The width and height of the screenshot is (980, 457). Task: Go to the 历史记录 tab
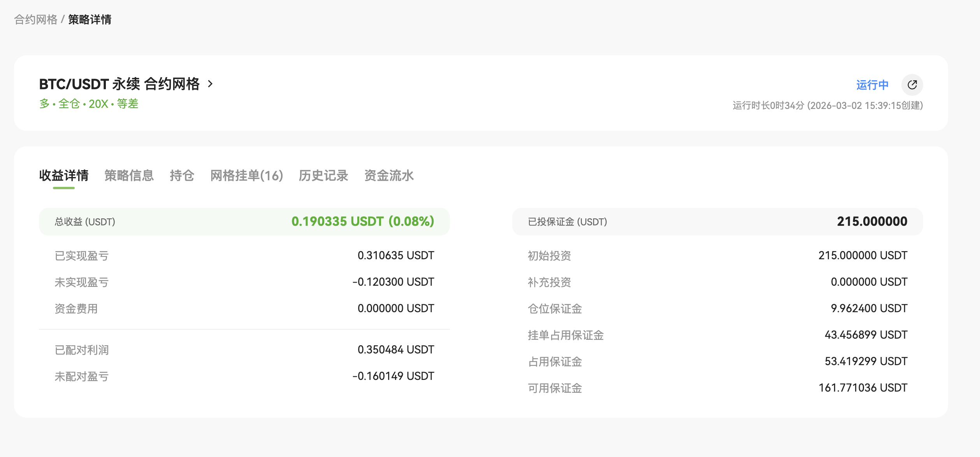click(323, 176)
